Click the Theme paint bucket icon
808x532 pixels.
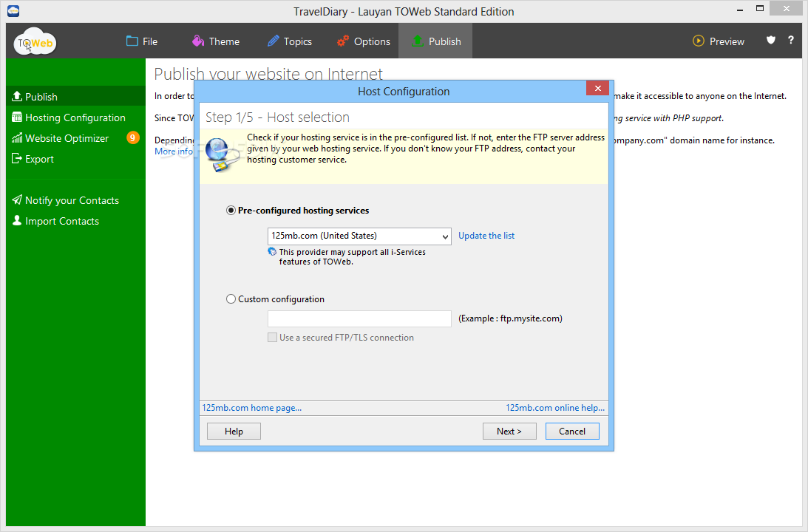(x=198, y=41)
